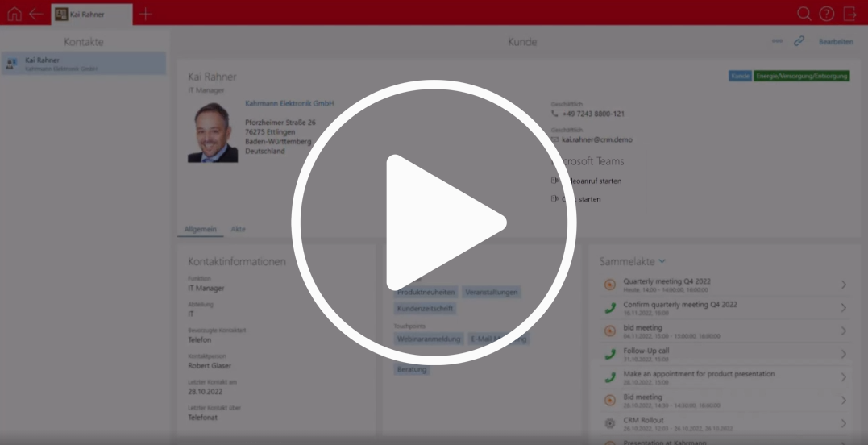This screenshot has height=445, width=868.
Task: Expand the Quarterly meeting Q4 2022 entry arrow
Action: [843, 285]
